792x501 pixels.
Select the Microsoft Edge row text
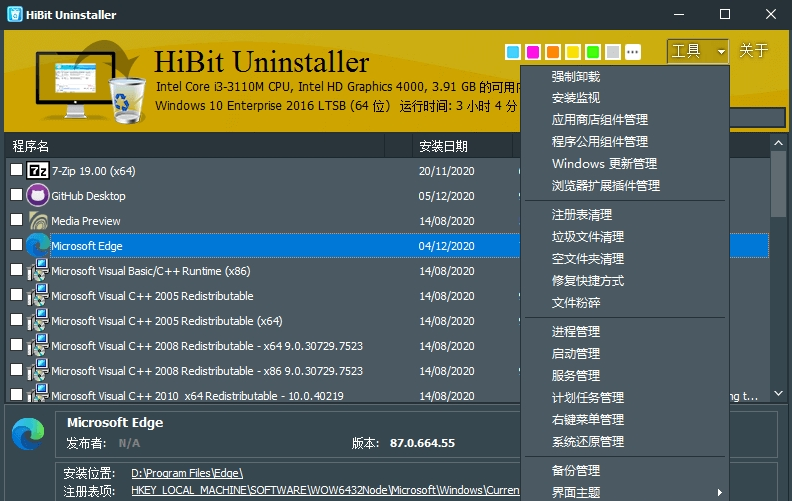[87, 246]
